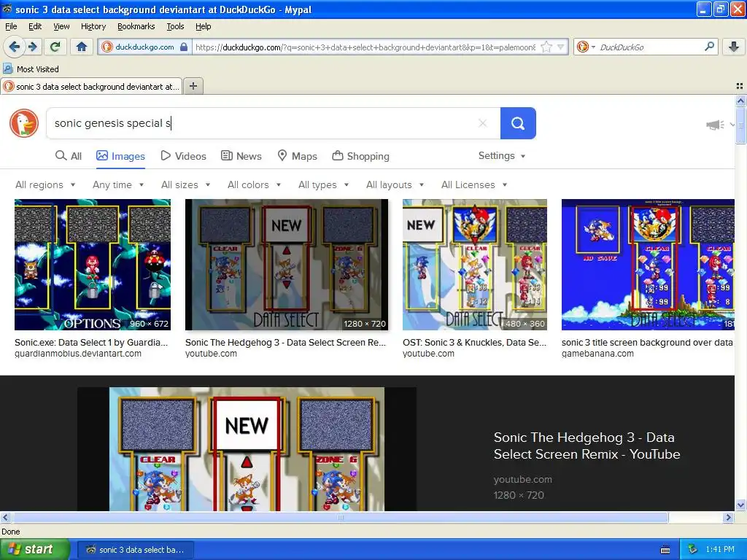Open the Edit menu
Image resolution: width=747 pixels, height=560 pixels.
(x=35, y=26)
